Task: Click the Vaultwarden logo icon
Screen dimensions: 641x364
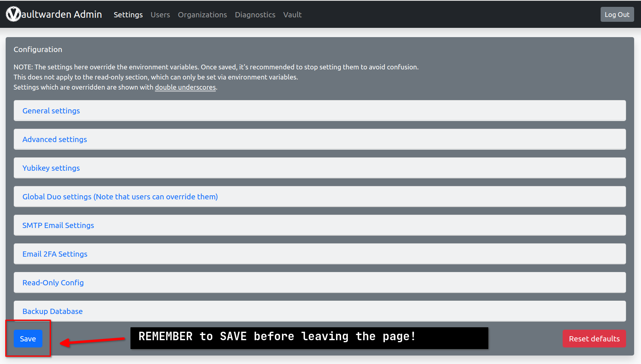Action: [13, 14]
